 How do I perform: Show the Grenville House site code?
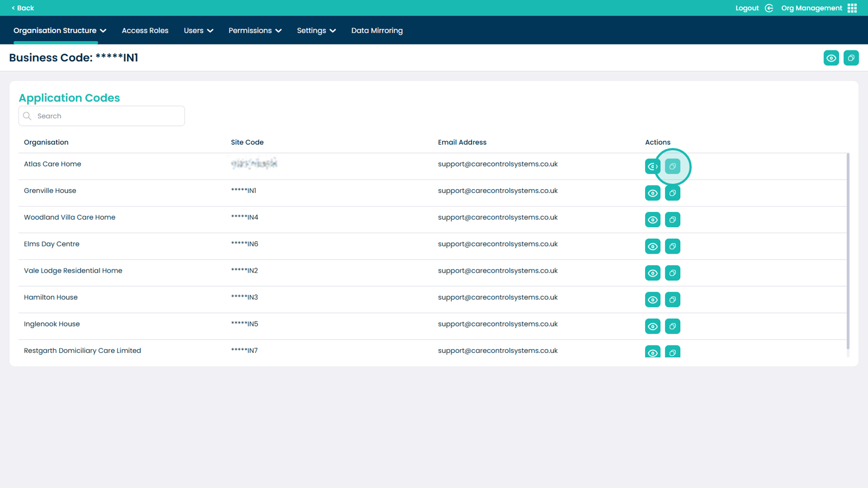653,193
